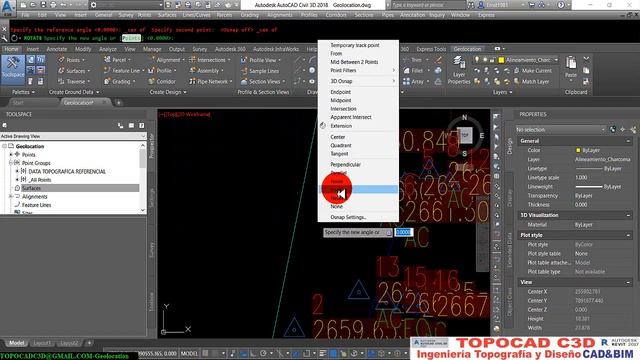Toggle the MODEL space status button

(189, 353)
